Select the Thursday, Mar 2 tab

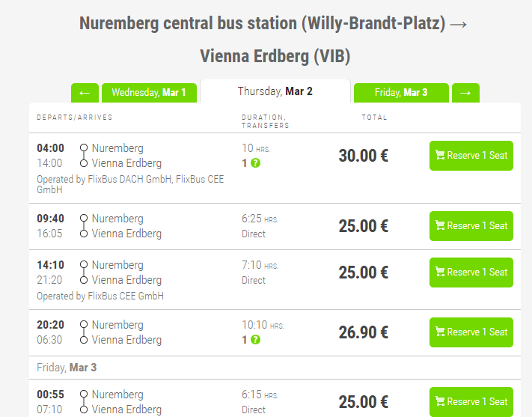coord(275,91)
